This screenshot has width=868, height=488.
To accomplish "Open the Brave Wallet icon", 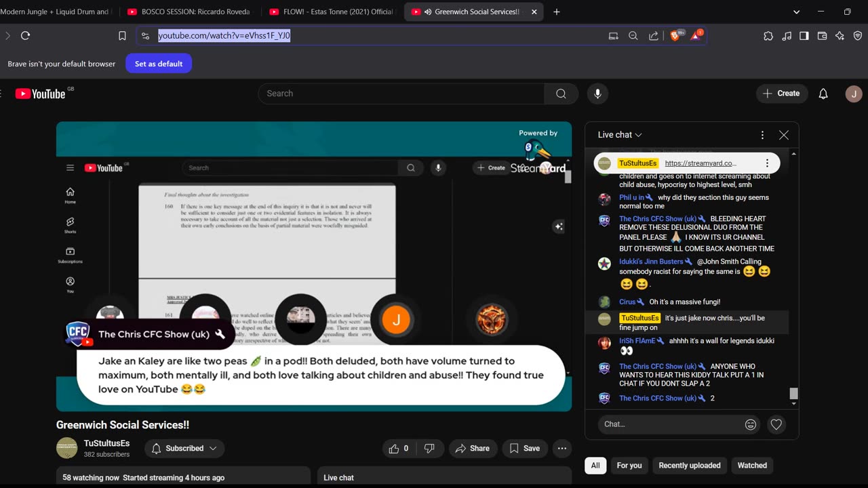I will [x=822, y=36].
